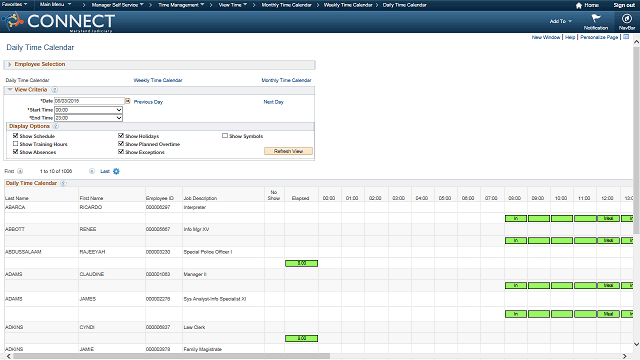Screen dimensions: 640x360
Task: Open the End Time dropdown
Action: click(89, 118)
